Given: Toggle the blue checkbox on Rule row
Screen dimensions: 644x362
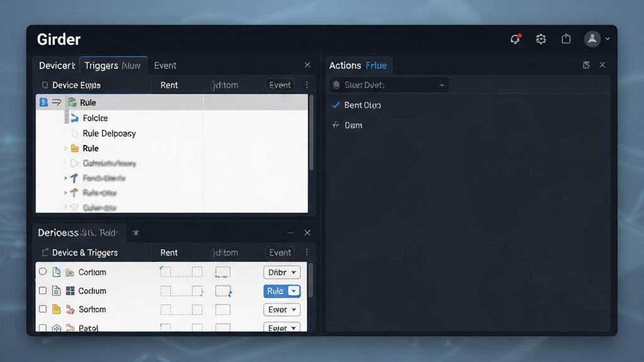Looking at the screenshot, I should pos(43,102).
